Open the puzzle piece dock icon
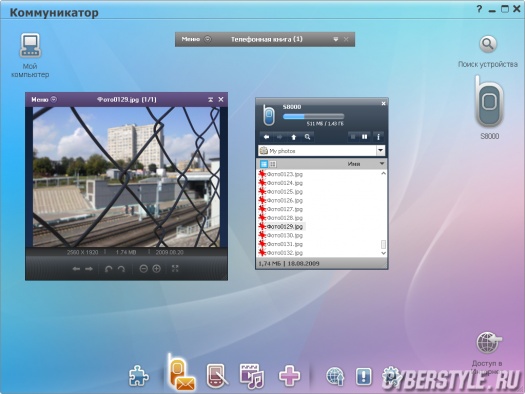Viewport: 525px width, 394px height. [139, 376]
